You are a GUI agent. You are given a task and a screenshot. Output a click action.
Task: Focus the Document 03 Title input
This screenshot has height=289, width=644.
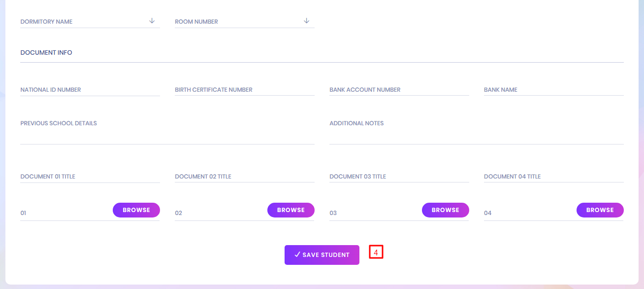[399, 177]
